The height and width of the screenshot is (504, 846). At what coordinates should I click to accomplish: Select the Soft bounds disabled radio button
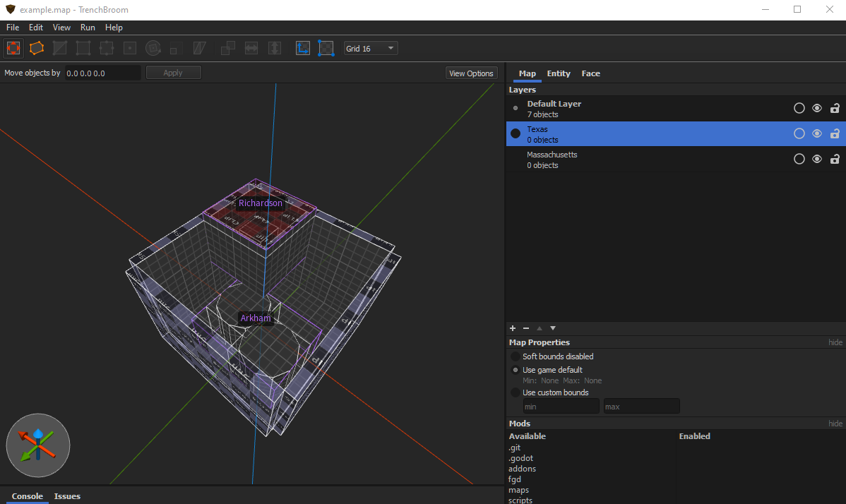515,356
